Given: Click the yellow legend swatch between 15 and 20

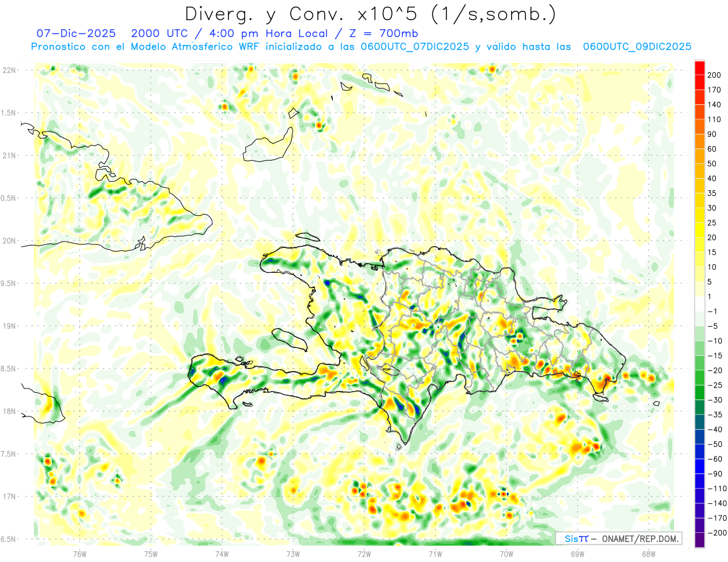Looking at the screenshot, I should pos(699,244).
